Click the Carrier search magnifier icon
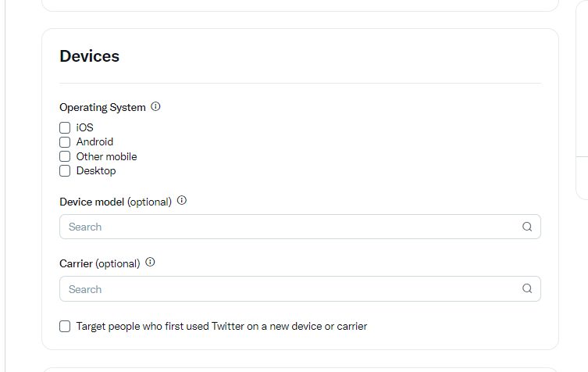Viewport: 588px width, 372px height. tap(527, 288)
